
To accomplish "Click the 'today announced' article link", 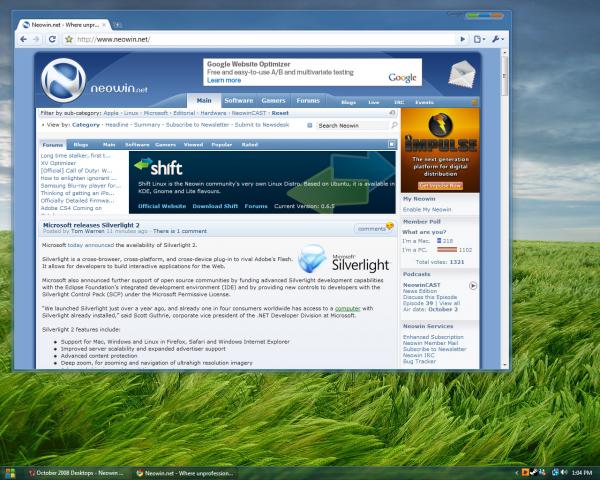I will tap(91, 245).
